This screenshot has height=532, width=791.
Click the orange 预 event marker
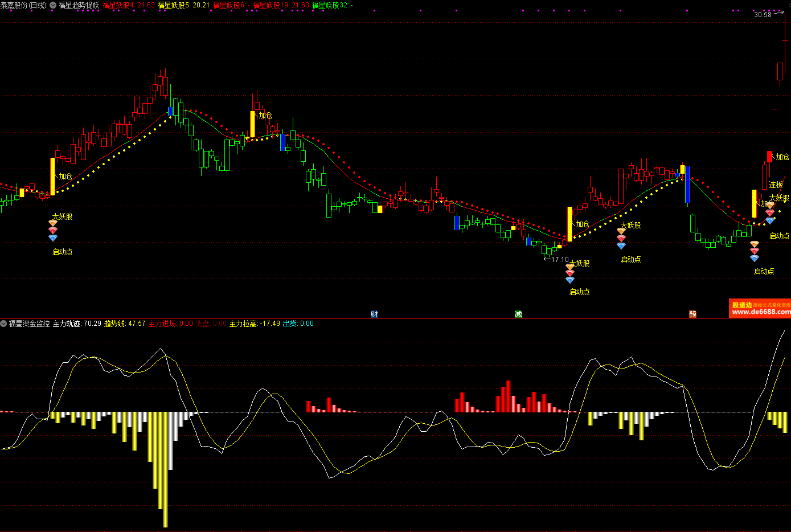click(x=692, y=314)
